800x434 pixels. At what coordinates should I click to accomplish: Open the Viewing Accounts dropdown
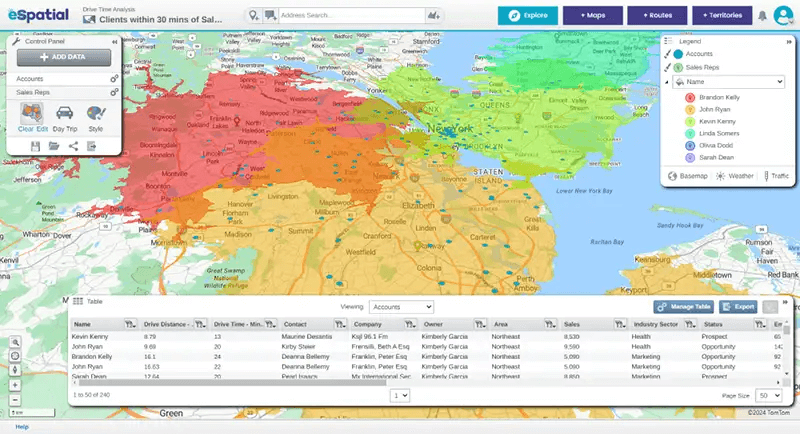click(400, 306)
